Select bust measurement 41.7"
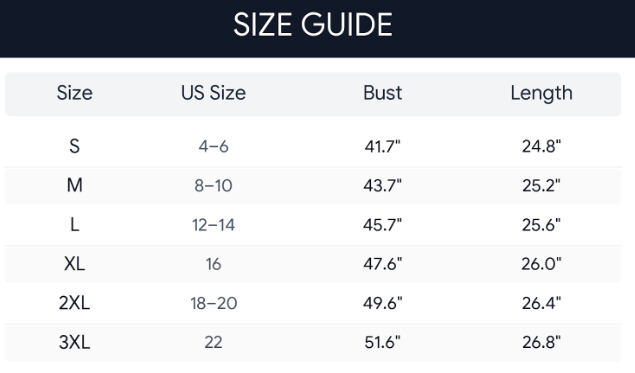Image resolution: width=635 pixels, height=373 pixels. click(382, 146)
